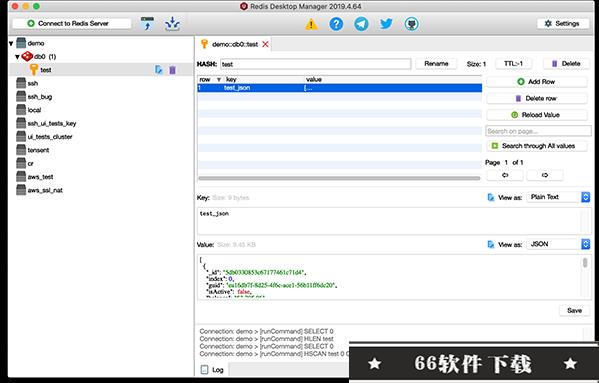Viewport: 599px width, 383px height.
Task: Select the test_json table row
Action: point(339,88)
